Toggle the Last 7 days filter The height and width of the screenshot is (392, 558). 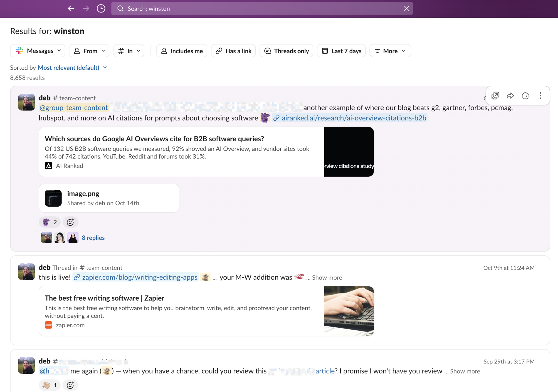[x=341, y=51]
